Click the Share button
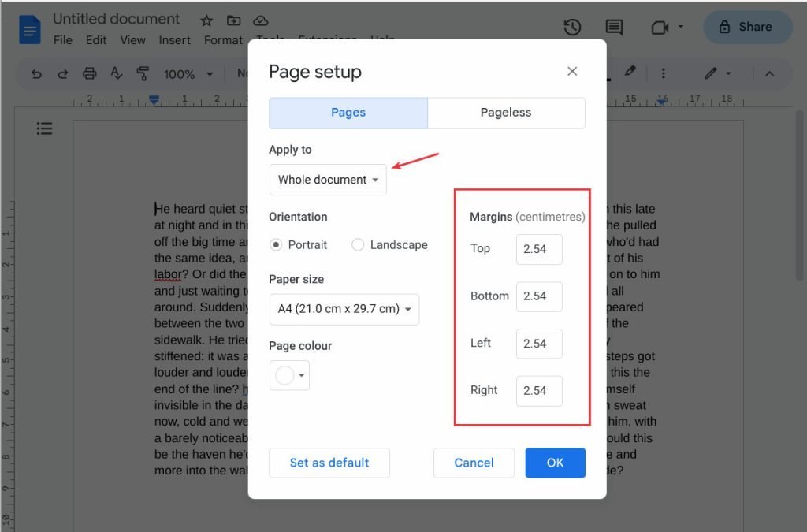Viewport: 807px width, 532px height. coord(747,27)
